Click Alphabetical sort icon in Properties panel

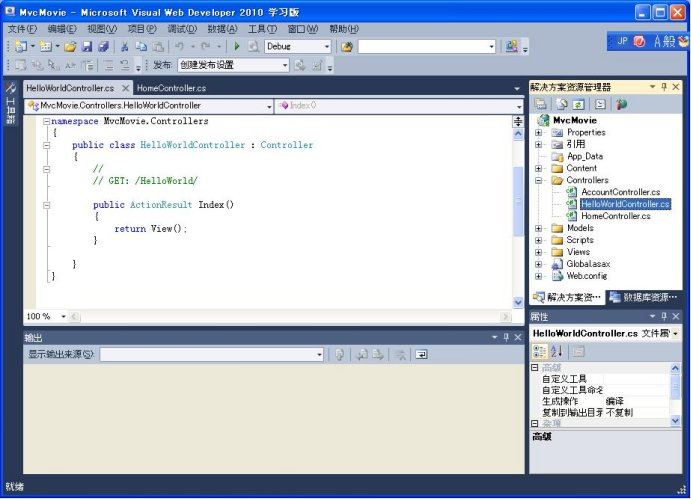point(557,351)
